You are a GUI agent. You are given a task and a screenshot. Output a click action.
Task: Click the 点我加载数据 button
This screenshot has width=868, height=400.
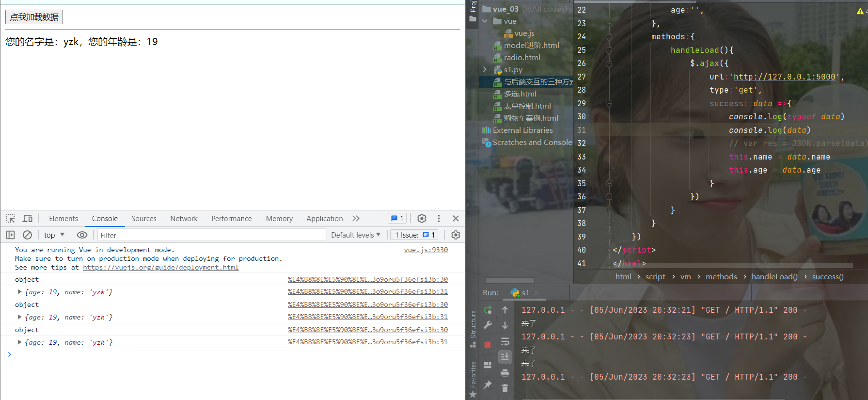34,17
